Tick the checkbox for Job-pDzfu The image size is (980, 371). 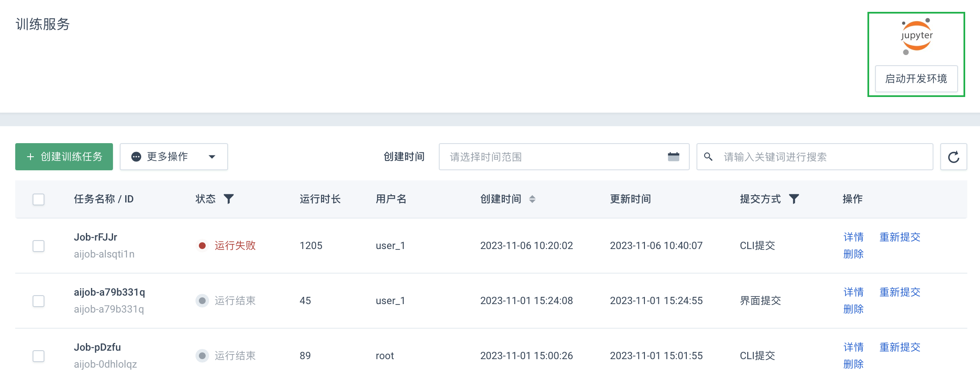coord(39,356)
